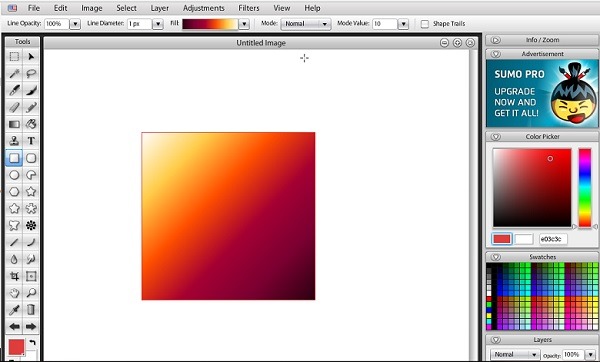Enable the Shape Trails checkbox
This screenshot has width=600, height=362.
pyautogui.click(x=424, y=24)
